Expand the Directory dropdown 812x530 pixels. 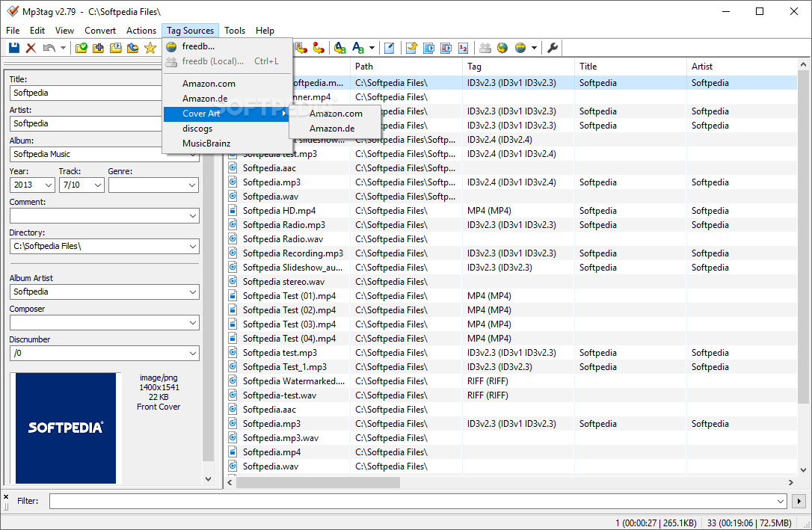click(x=193, y=247)
